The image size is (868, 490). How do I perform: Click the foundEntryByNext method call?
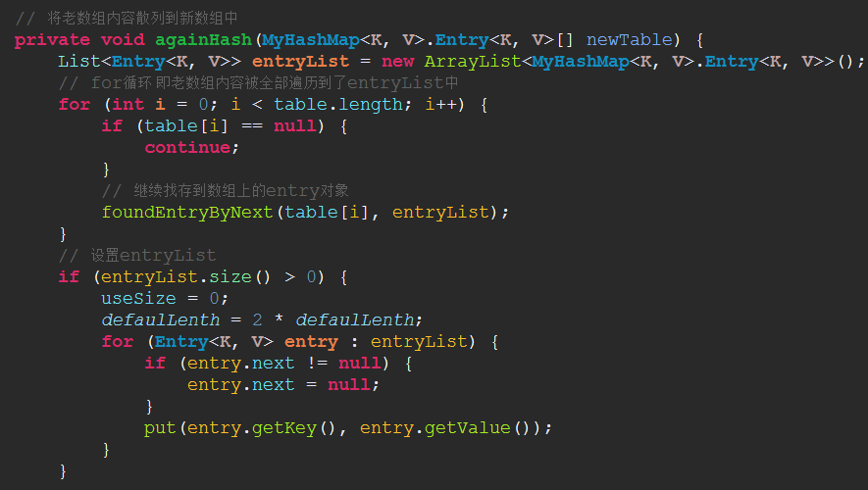tap(187, 213)
